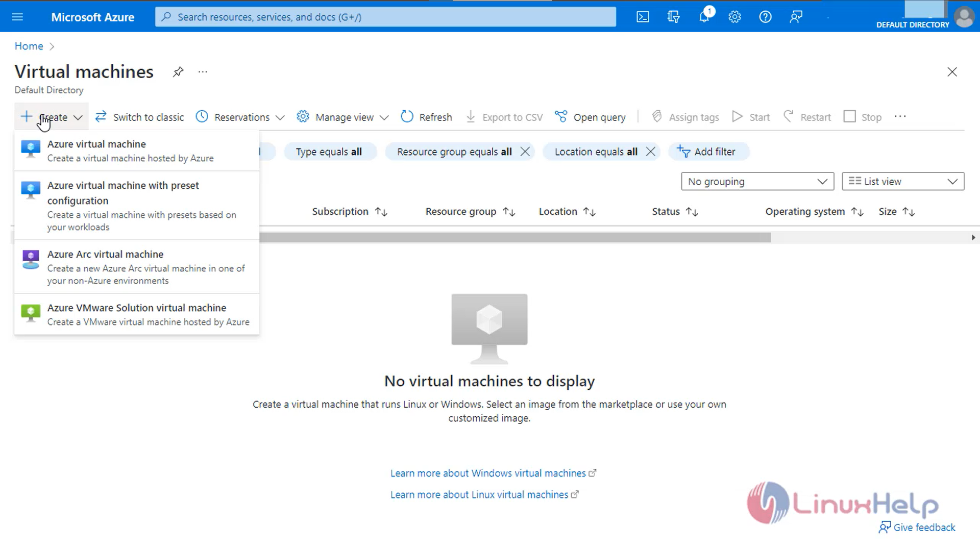
Task: Expand the Reservations dropdown
Action: [240, 117]
